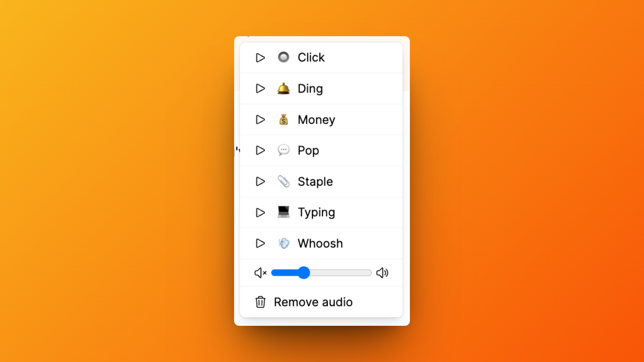Choose the Ding sound entry
This screenshot has width=644, height=362.
click(310, 89)
